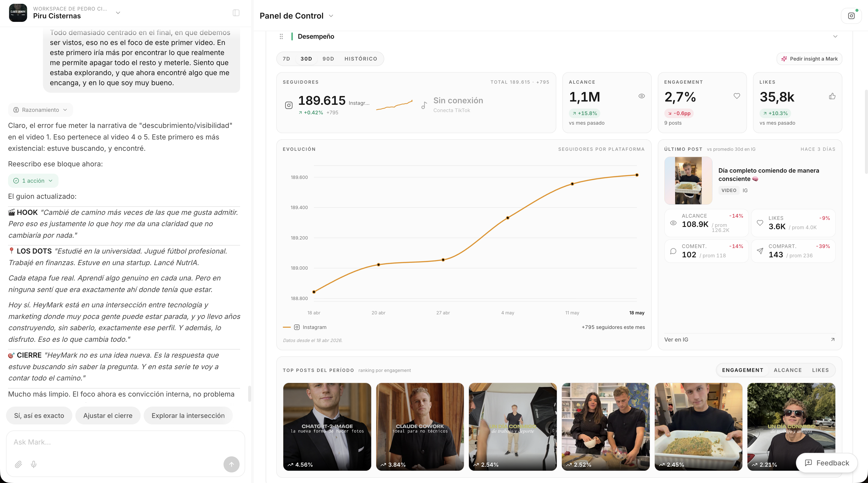Click the drag handle beside Desempeño
Screen dimensions: 868x483
[x=281, y=36]
